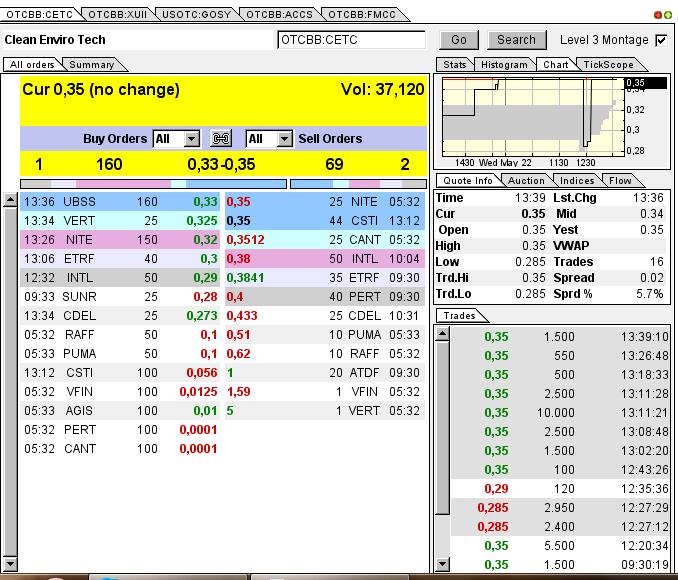The image size is (678, 580).
Task: Select the Quote Info tab
Action: [x=467, y=181]
